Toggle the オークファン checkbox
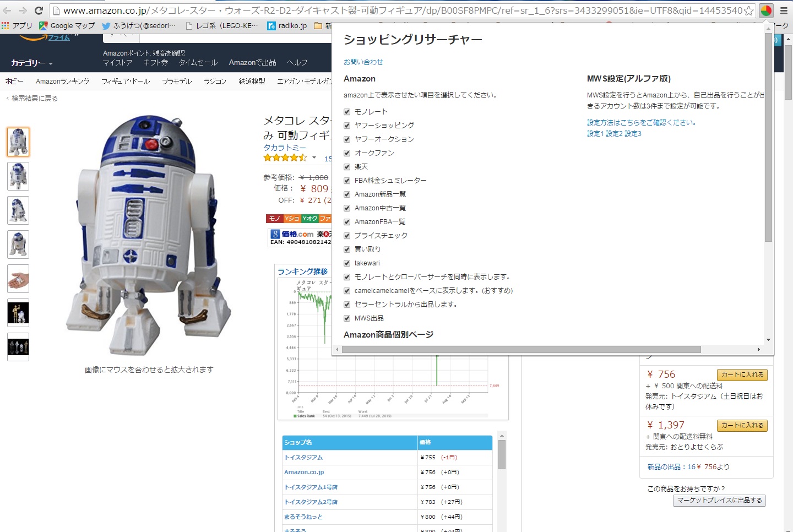 point(347,153)
